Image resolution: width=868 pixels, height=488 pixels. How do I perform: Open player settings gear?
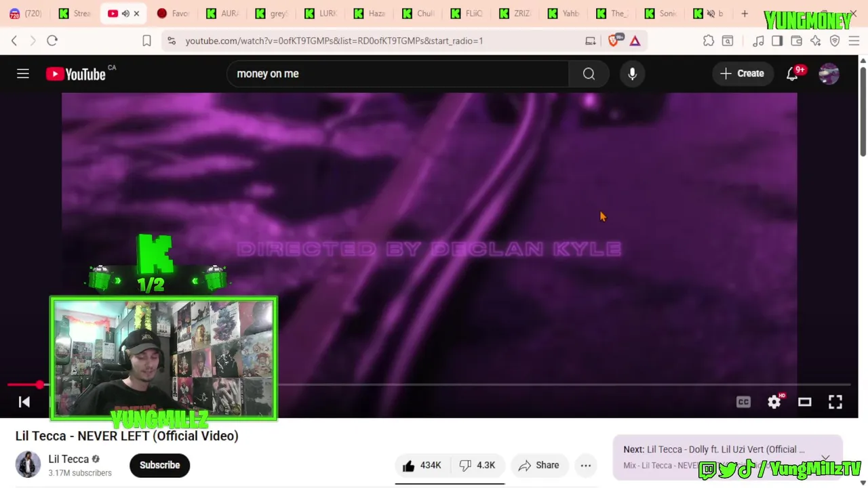(x=774, y=402)
